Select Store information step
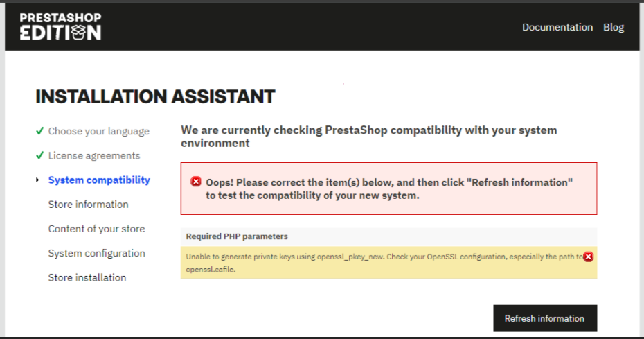 click(88, 204)
